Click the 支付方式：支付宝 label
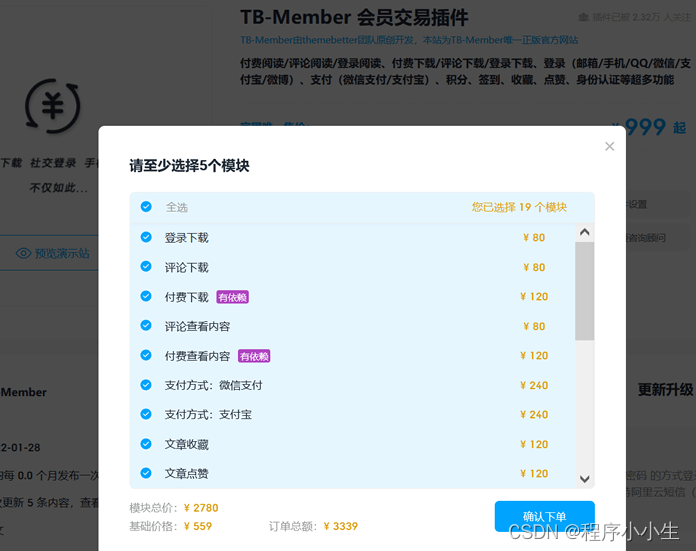The height and width of the screenshot is (551, 696). coord(208,415)
